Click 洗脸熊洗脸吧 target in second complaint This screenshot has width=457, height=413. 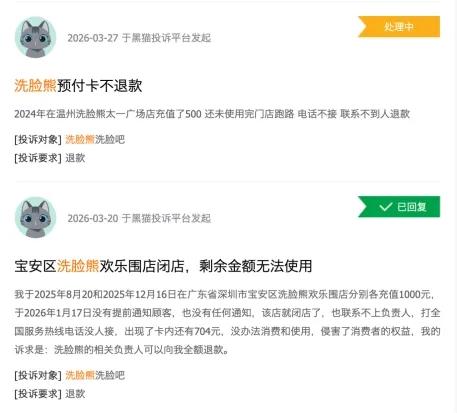tap(95, 375)
